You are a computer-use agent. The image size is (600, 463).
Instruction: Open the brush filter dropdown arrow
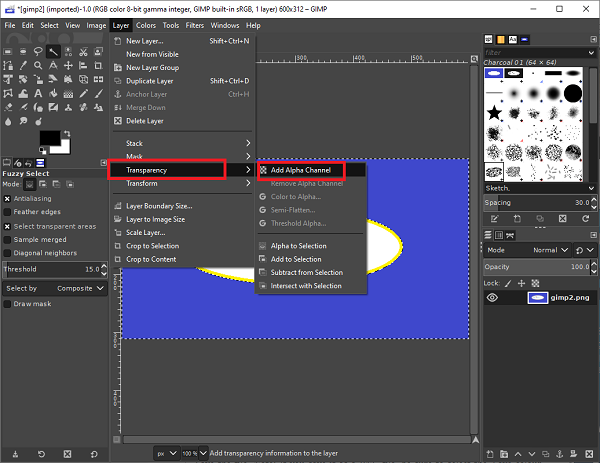[x=591, y=52]
